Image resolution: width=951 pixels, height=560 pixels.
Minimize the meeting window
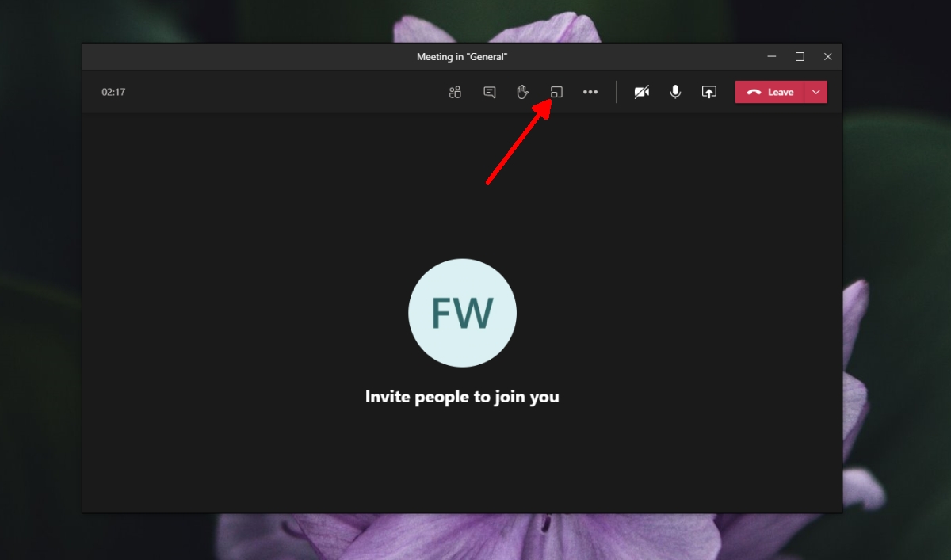[772, 57]
